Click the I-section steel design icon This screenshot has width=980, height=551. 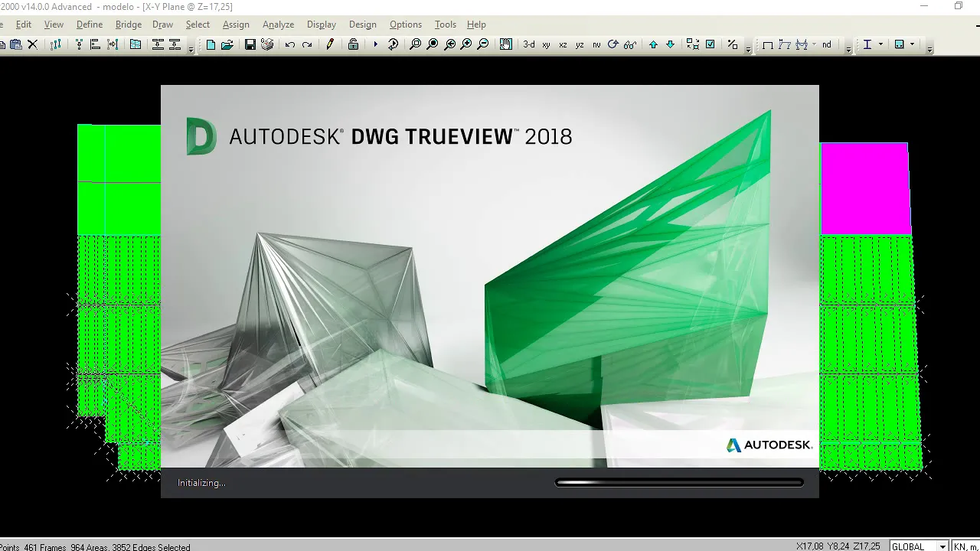[867, 44]
